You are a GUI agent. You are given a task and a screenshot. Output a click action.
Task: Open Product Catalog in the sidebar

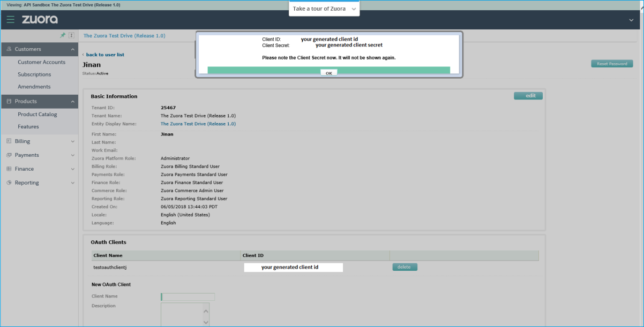pos(38,115)
